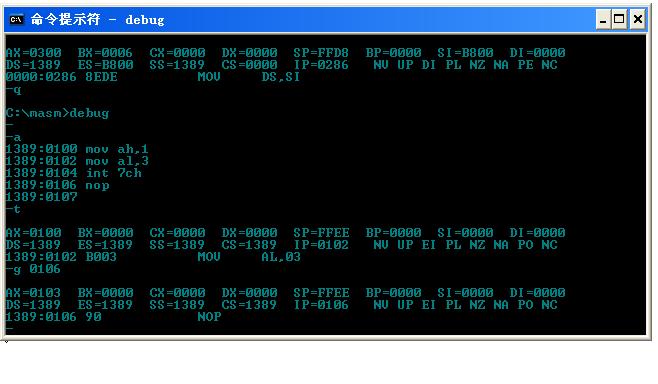Click the '-g 0106' go command
Screen dimensions: 658x384
[x=33, y=269]
